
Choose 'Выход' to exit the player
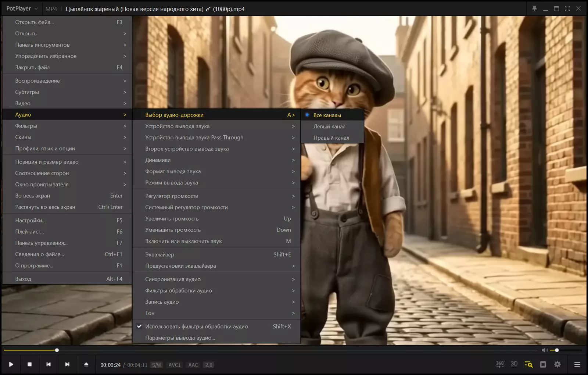tap(67, 279)
